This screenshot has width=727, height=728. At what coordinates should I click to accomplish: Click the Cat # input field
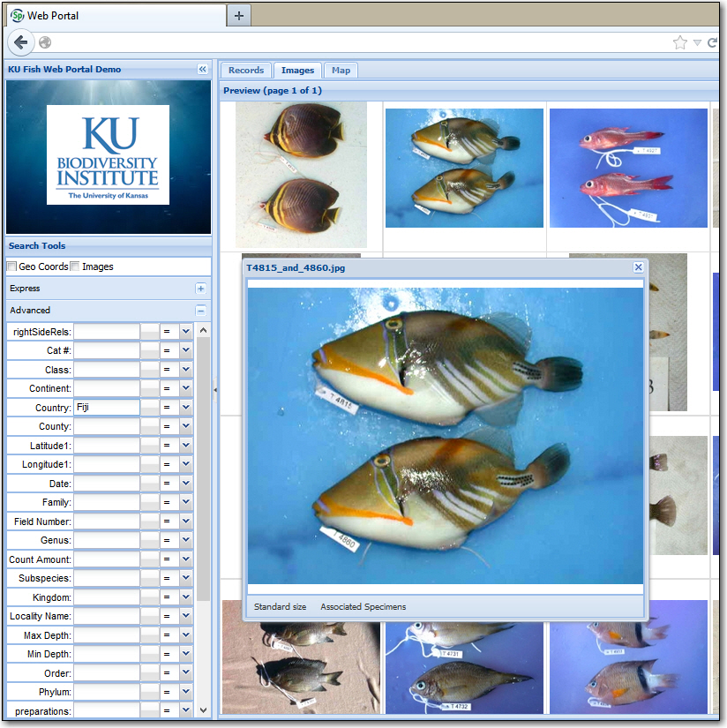(x=107, y=350)
